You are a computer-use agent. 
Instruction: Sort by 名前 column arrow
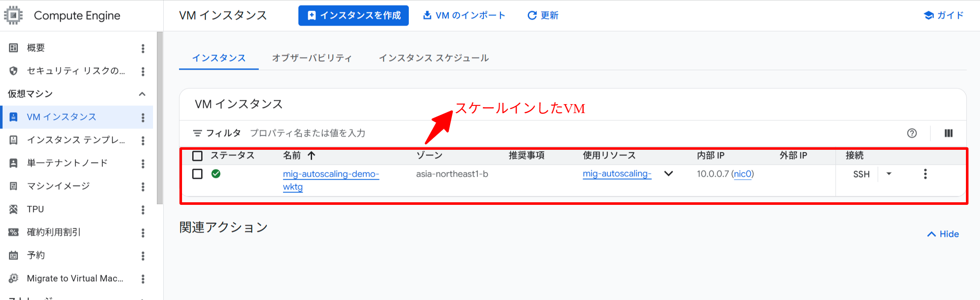(x=312, y=155)
